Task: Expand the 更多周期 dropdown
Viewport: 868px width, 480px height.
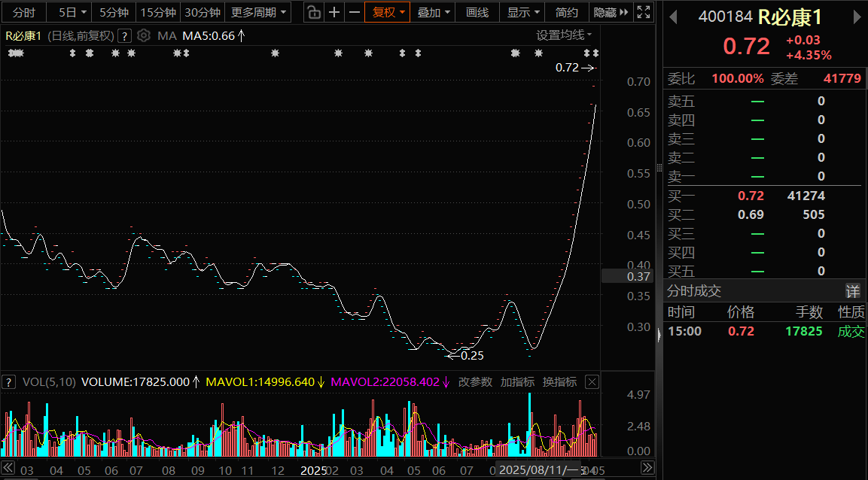Action: (258, 12)
